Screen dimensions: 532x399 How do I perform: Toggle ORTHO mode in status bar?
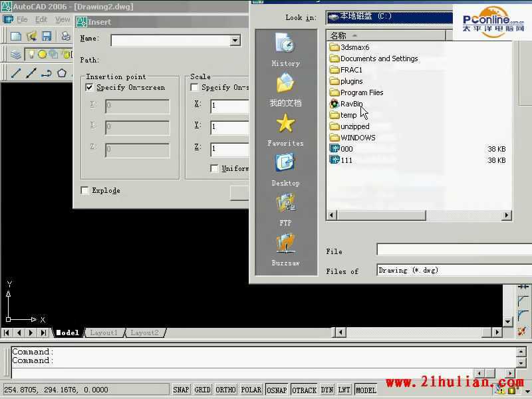(225, 390)
